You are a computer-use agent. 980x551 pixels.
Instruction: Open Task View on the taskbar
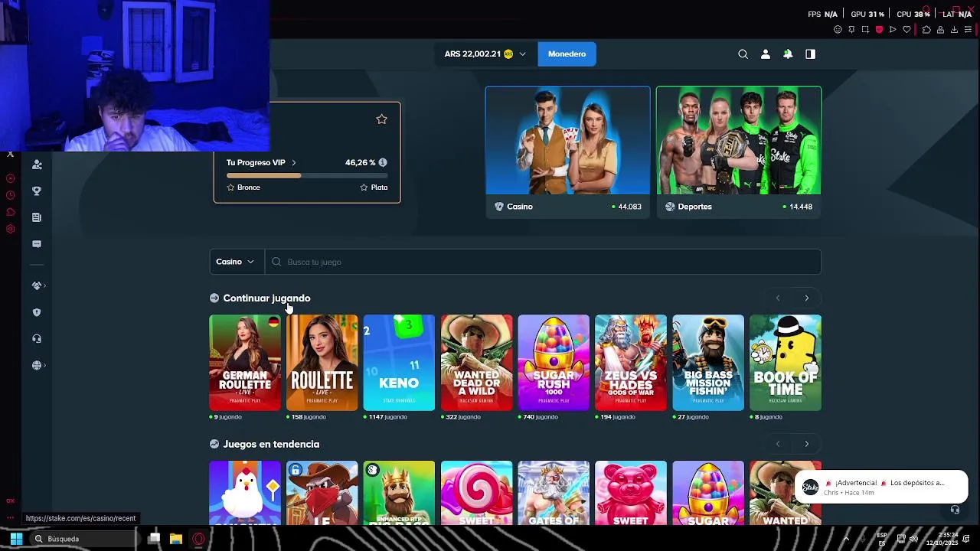pos(154,539)
